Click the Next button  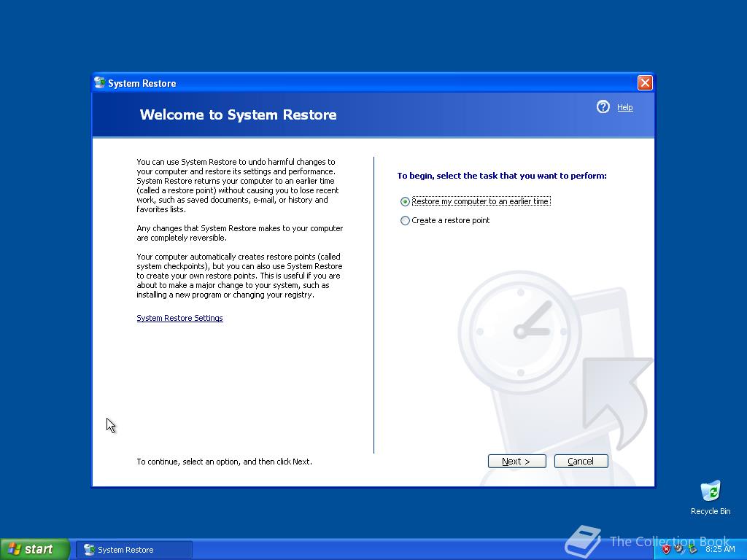[x=517, y=461]
